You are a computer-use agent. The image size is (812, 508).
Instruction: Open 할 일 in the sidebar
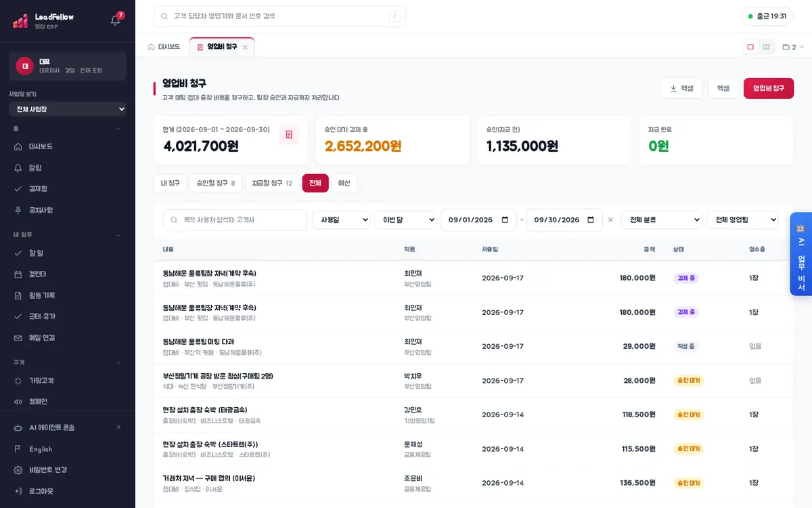(68, 253)
